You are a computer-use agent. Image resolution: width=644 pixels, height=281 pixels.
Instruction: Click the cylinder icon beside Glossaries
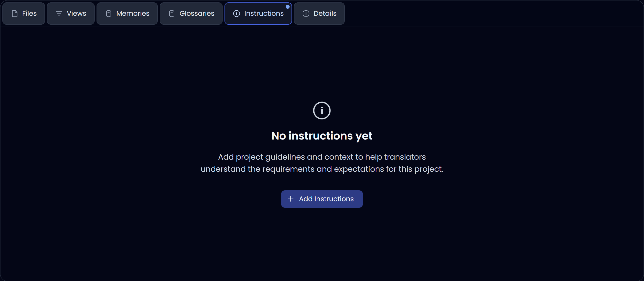tap(172, 14)
